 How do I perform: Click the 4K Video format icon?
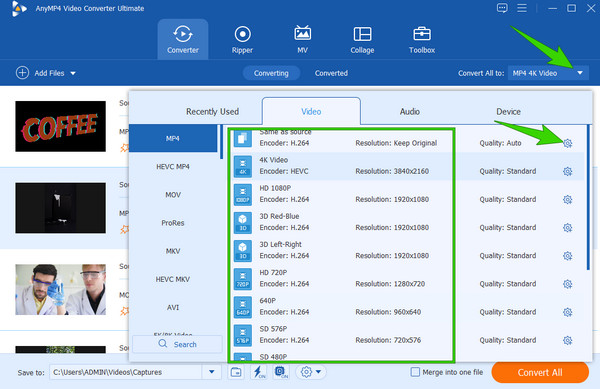243,167
